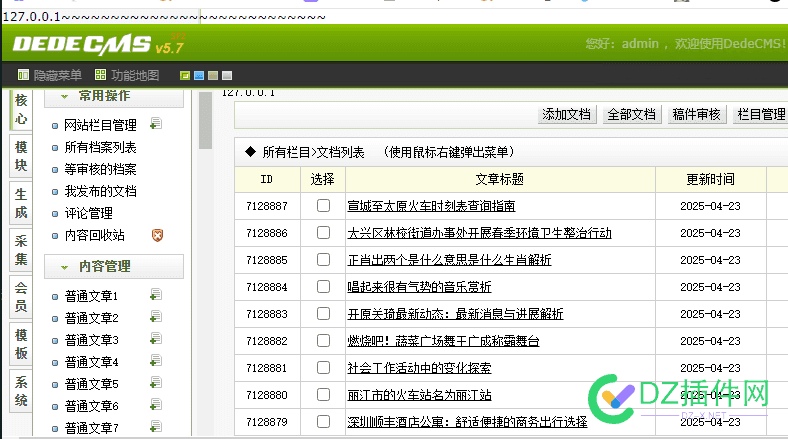Tick the checkbox for article 7128883
788x439 pixels.
point(323,314)
